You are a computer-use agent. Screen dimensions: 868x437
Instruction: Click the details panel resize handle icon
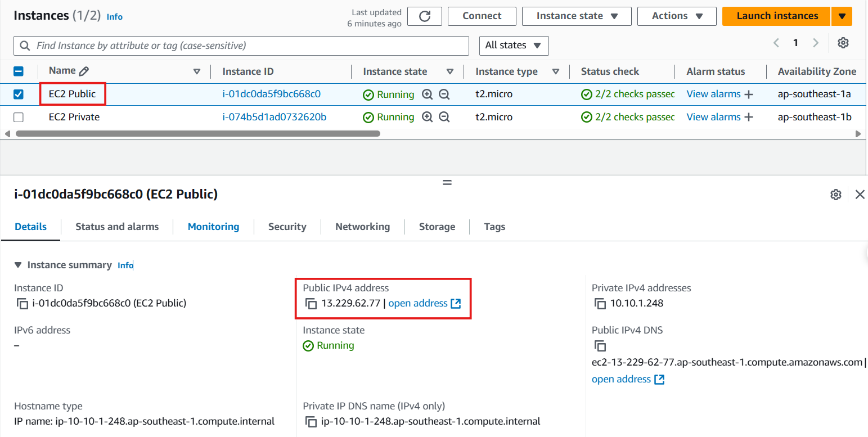click(x=447, y=182)
